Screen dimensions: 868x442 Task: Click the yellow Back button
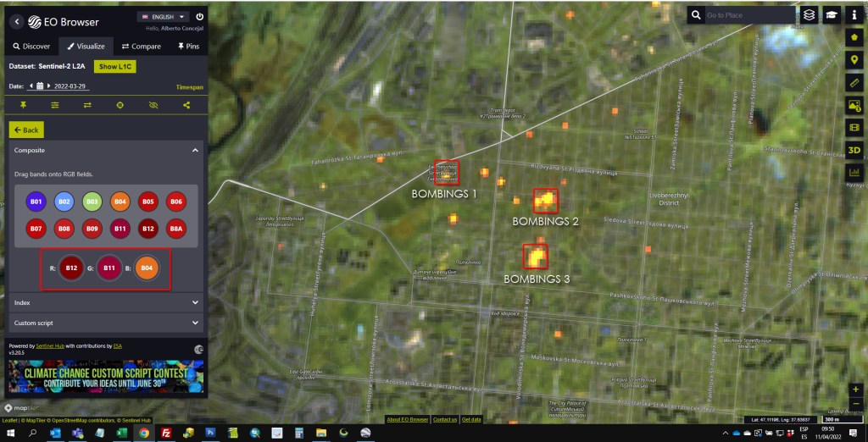pos(26,130)
